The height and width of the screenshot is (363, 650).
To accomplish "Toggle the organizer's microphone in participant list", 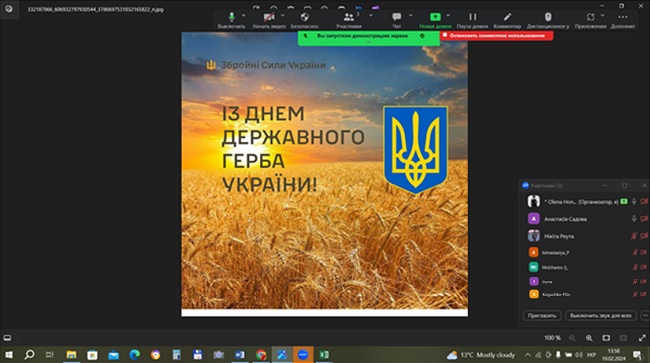I will [634, 201].
